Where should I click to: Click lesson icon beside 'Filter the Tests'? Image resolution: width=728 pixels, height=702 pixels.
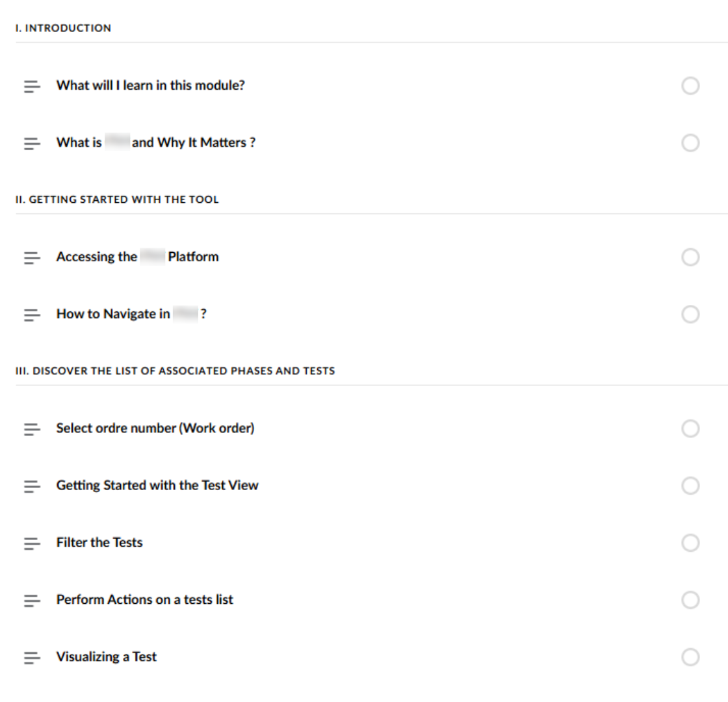(32, 543)
